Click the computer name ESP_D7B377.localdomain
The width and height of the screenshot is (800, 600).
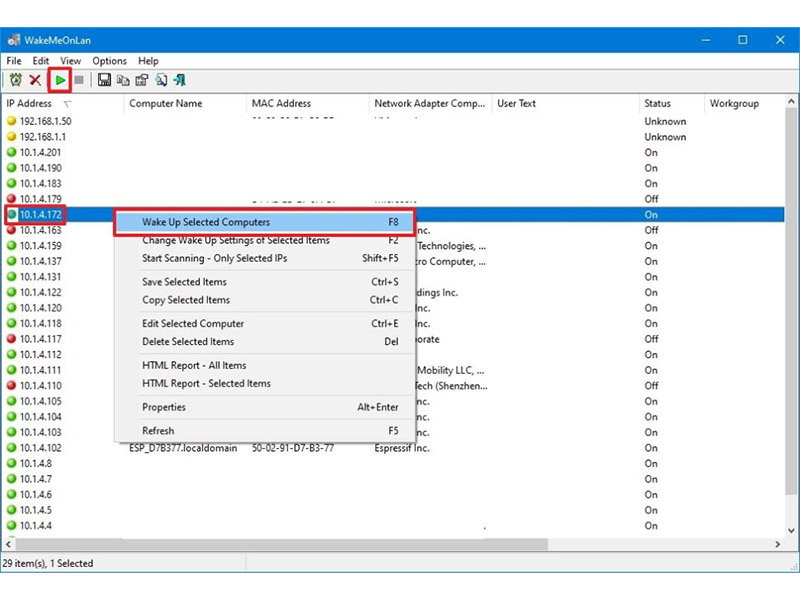183,448
